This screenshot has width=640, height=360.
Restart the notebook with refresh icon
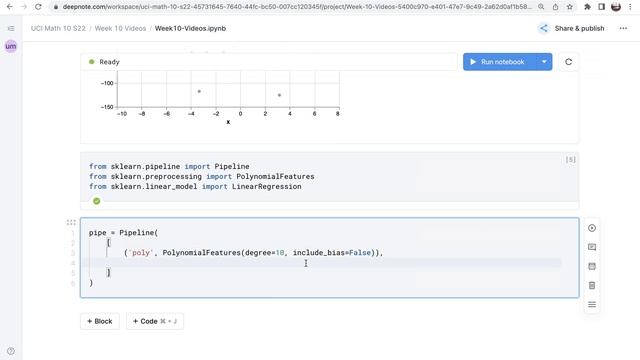pyautogui.click(x=569, y=62)
